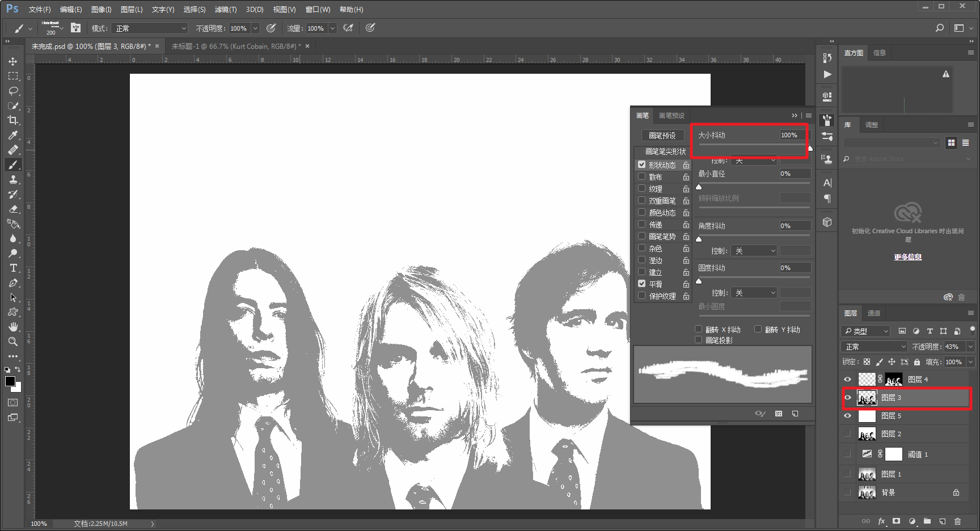Switch to the 画笔预设 tab
The image size is (980, 531).
[x=671, y=116]
